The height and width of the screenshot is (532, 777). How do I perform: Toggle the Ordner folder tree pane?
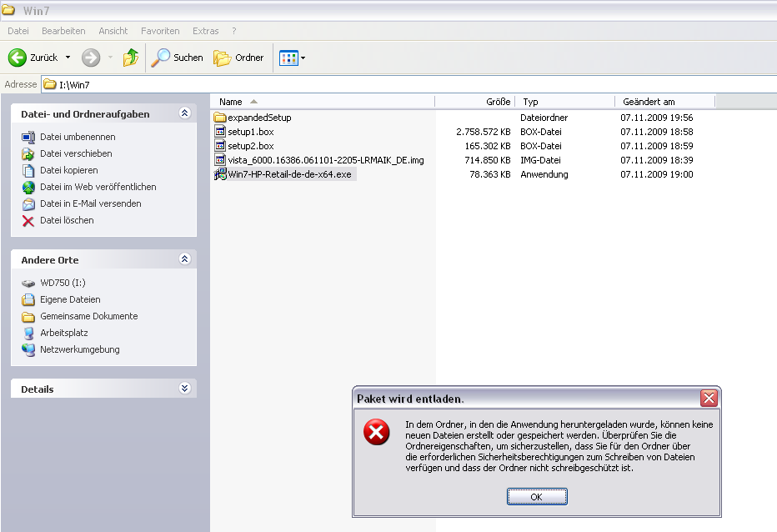point(238,58)
